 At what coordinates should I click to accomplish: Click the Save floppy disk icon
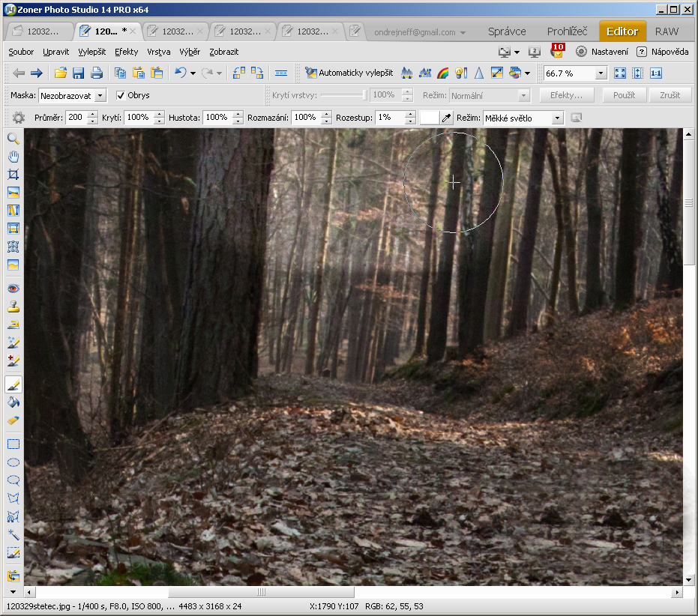tap(78, 73)
